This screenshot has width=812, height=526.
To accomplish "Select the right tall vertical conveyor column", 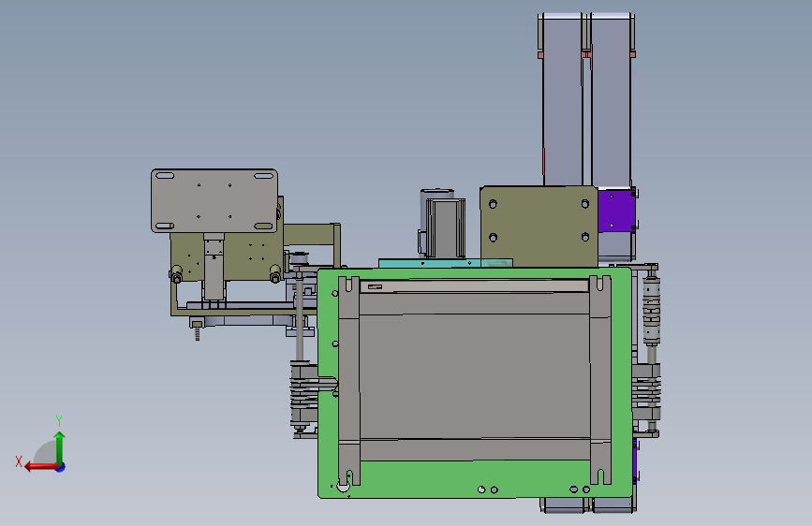I will tap(611, 101).
